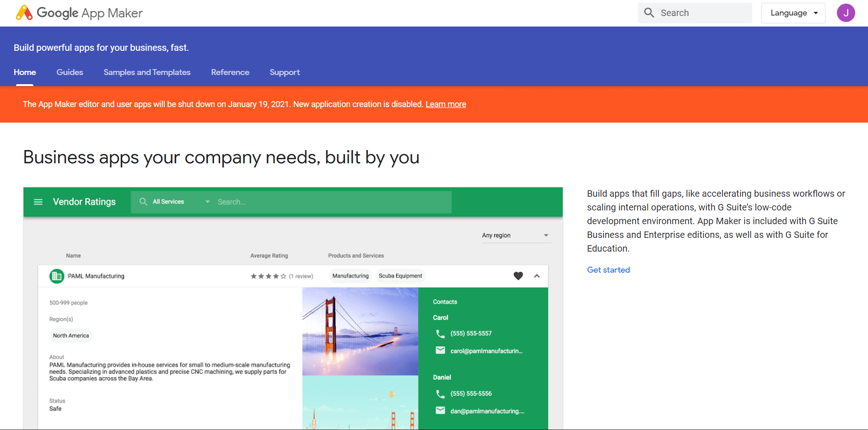Click the Google App Maker logo icon

[x=24, y=13]
